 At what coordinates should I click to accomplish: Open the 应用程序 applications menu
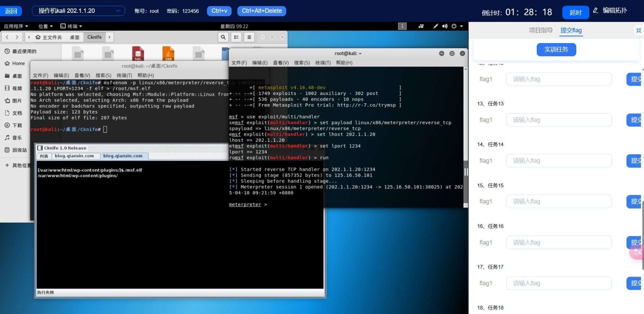[16, 26]
